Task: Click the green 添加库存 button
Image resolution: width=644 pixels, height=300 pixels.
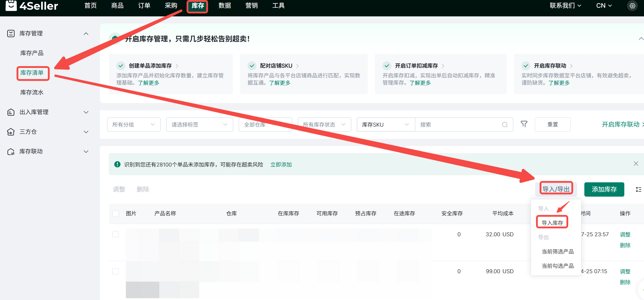Action: (604, 189)
